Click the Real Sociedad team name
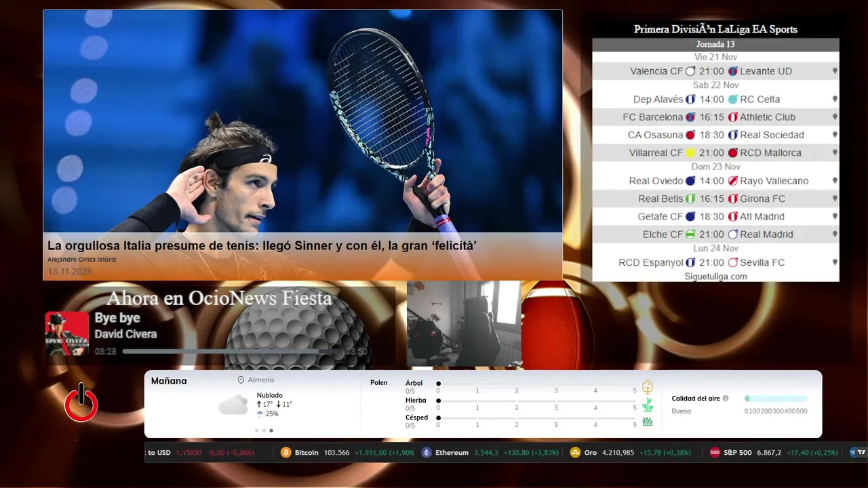Image resolution: width=868 pixels, height=488 pixels. click(772, 136)
